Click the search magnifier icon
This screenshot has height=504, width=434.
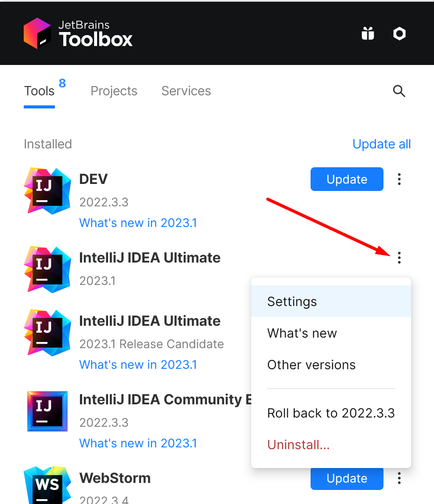399,91
